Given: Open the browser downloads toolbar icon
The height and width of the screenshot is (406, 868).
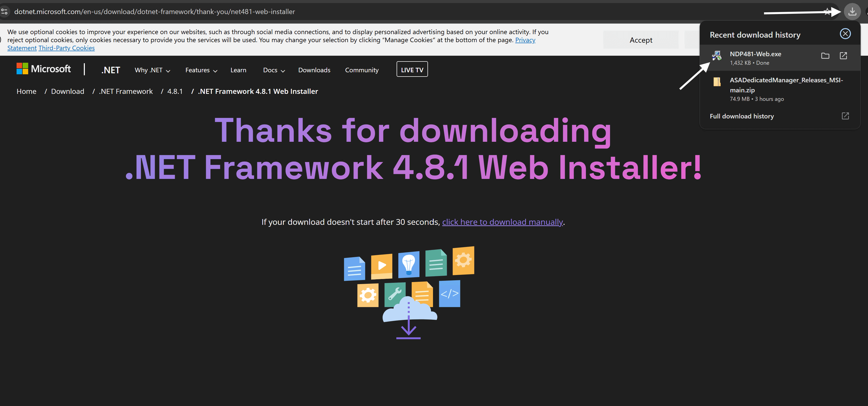Looking at the screenshot, I should tap(852, 12).
